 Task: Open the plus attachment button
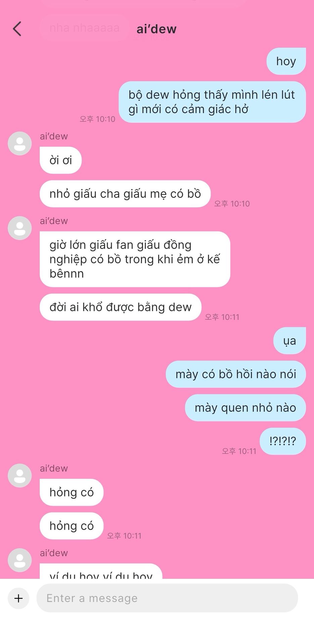(x=18, y=598)
